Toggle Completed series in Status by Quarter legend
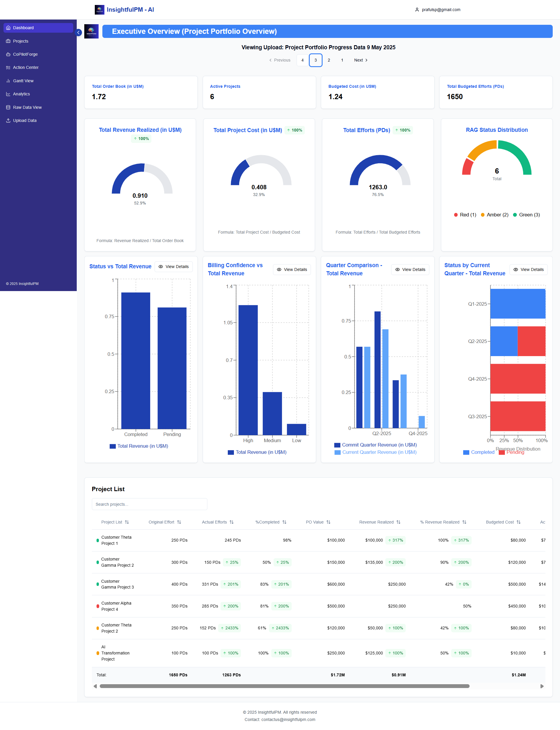 coord(479,452)
